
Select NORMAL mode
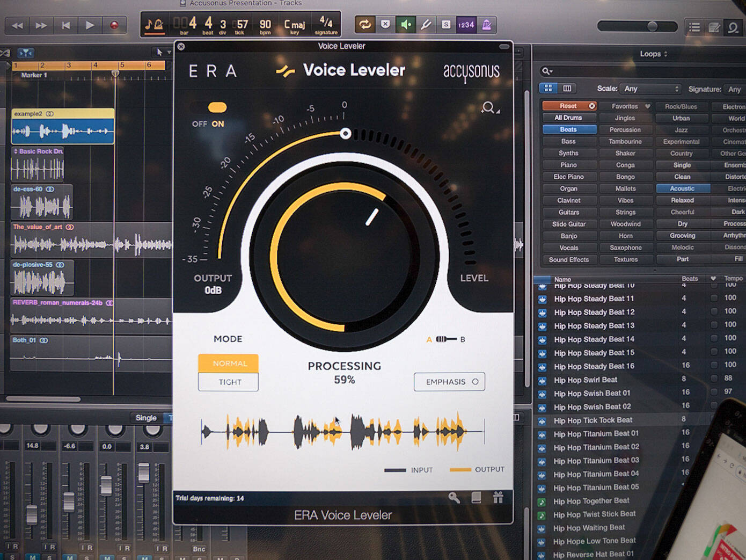pyautogui.click(x=229, y=363)
